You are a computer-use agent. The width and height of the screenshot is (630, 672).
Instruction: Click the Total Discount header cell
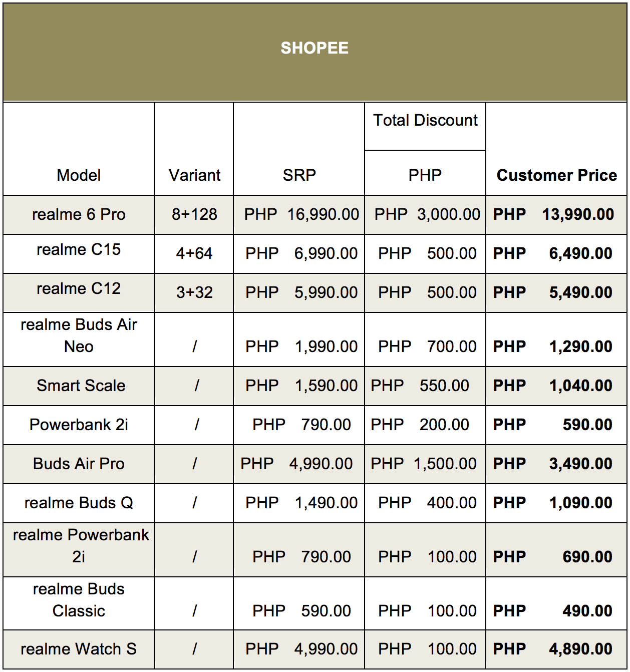[425, 126]
